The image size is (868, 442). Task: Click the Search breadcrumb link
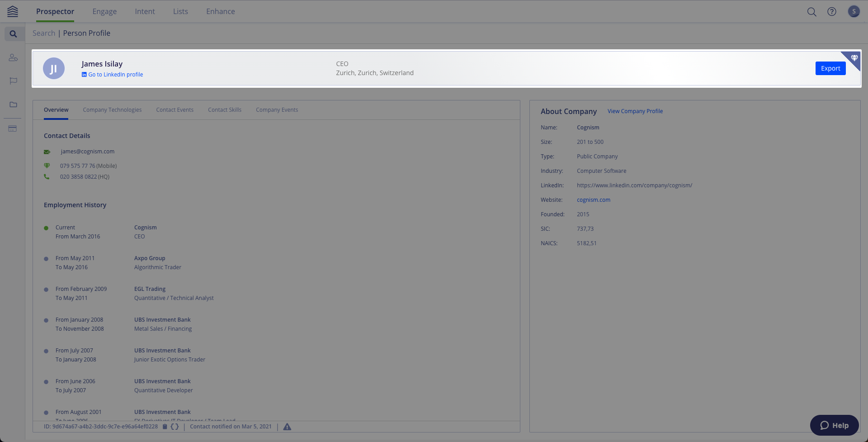(44, 33)
